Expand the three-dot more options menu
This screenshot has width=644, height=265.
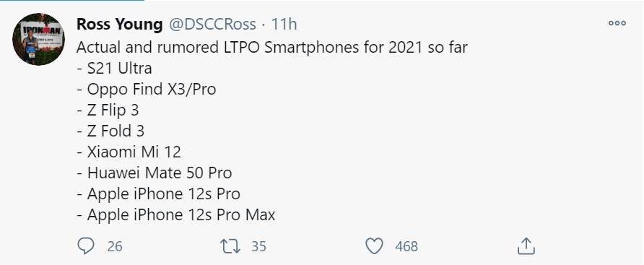click(x=617, y=23)
